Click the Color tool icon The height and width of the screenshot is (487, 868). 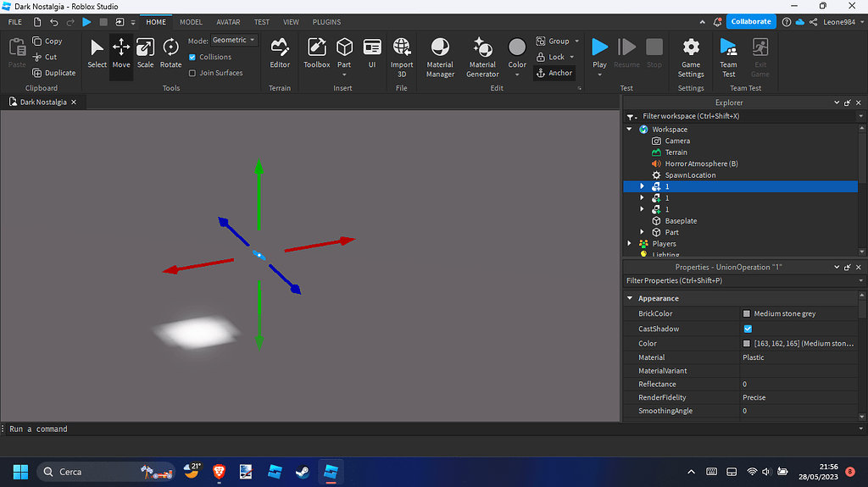[517, 47]
